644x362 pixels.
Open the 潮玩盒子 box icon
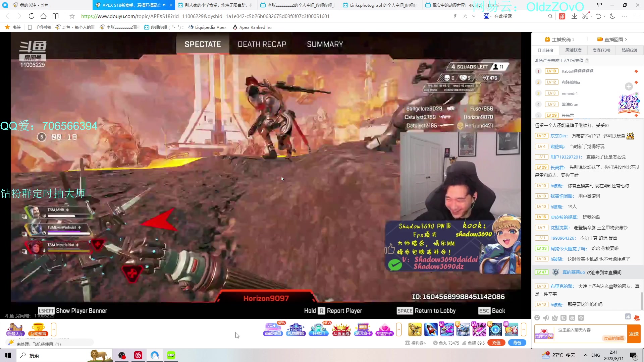pyautogui.click(x=363, y=329)
